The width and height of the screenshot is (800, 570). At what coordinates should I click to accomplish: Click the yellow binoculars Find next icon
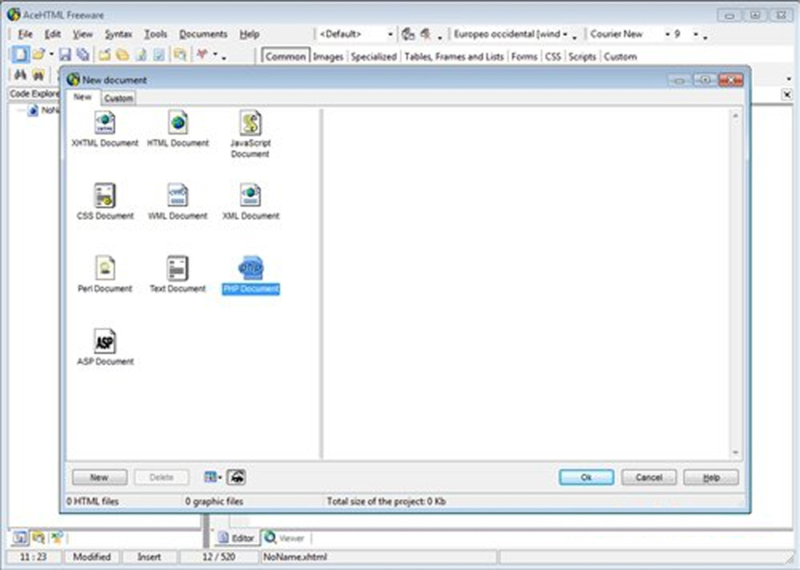[38, 75]
